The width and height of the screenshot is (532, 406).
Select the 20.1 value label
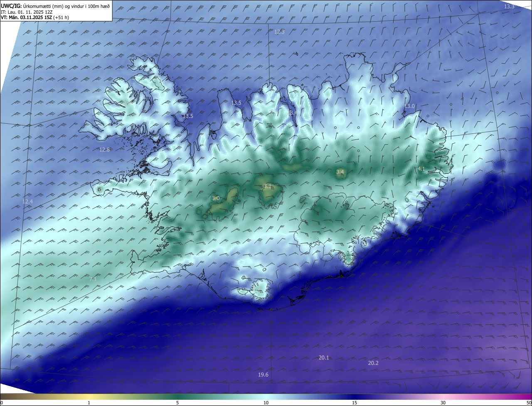pos(324,358)
